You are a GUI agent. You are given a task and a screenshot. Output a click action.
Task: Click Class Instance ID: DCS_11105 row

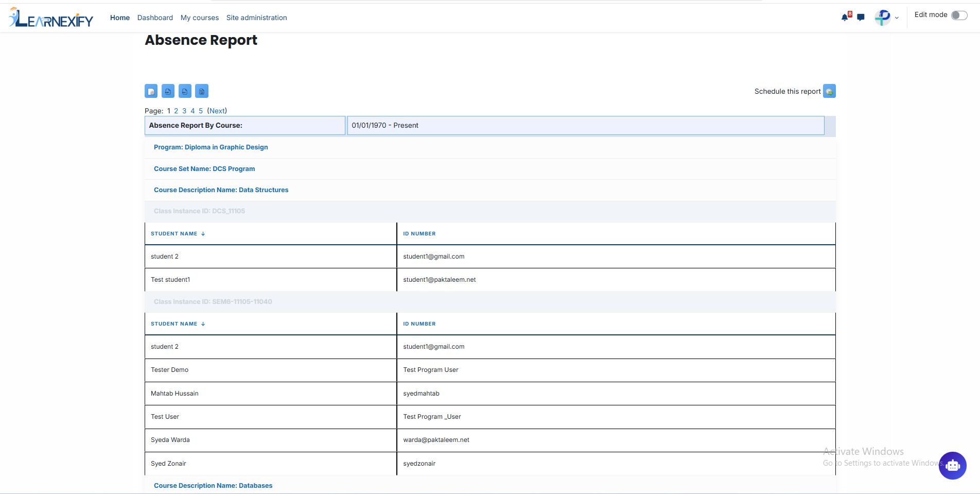(x=490, y=211)
